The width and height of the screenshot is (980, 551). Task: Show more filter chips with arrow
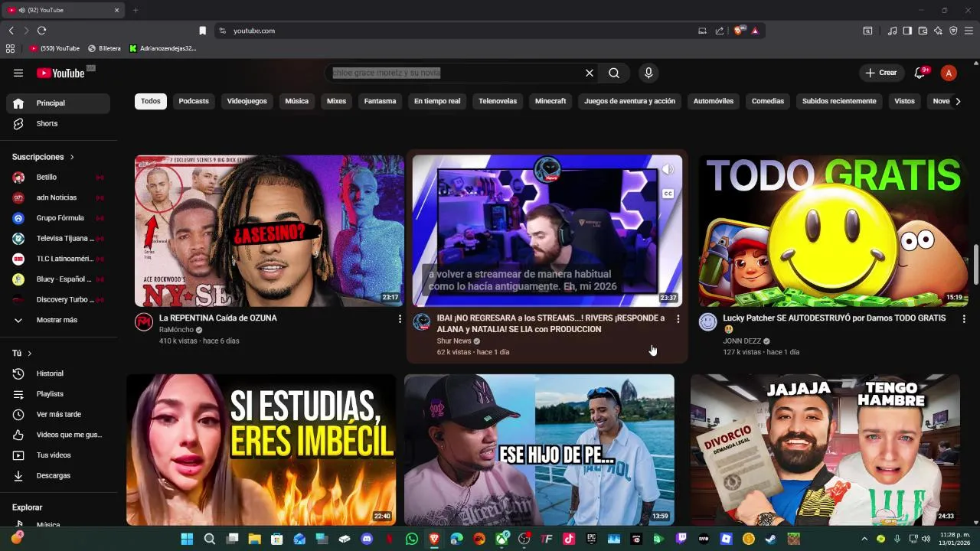[x=957, y=101]
